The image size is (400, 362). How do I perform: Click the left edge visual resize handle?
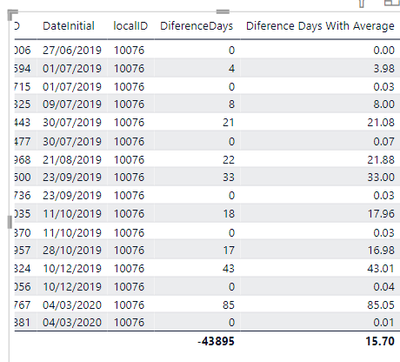tap(10, 222)
